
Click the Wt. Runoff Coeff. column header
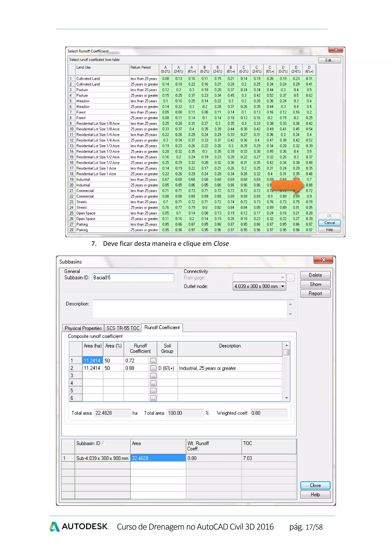(x=214, y=447)
